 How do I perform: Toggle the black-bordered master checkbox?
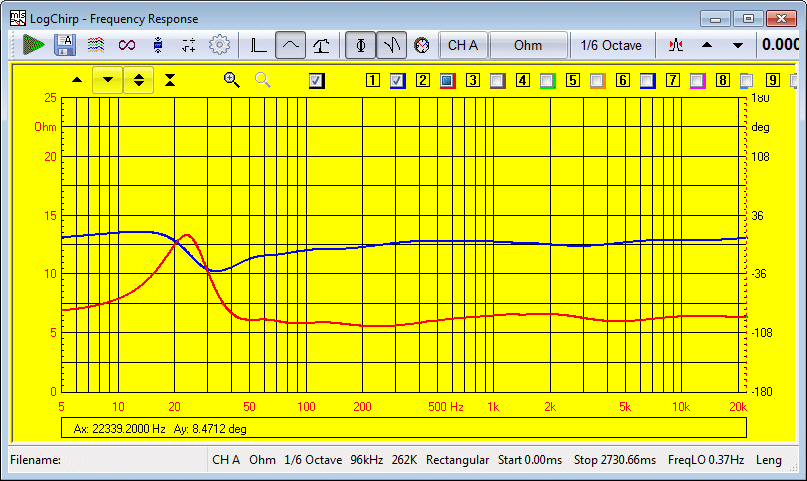point(317,81)
